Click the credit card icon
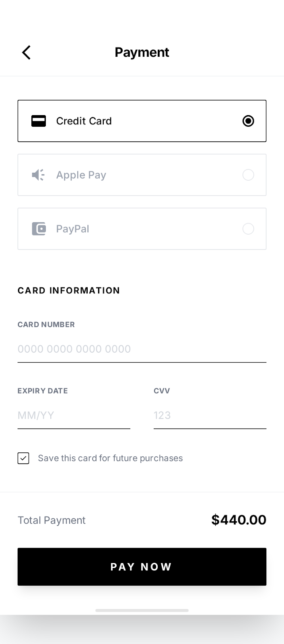Viewport: 284px width, 644px height. point(39,121)
